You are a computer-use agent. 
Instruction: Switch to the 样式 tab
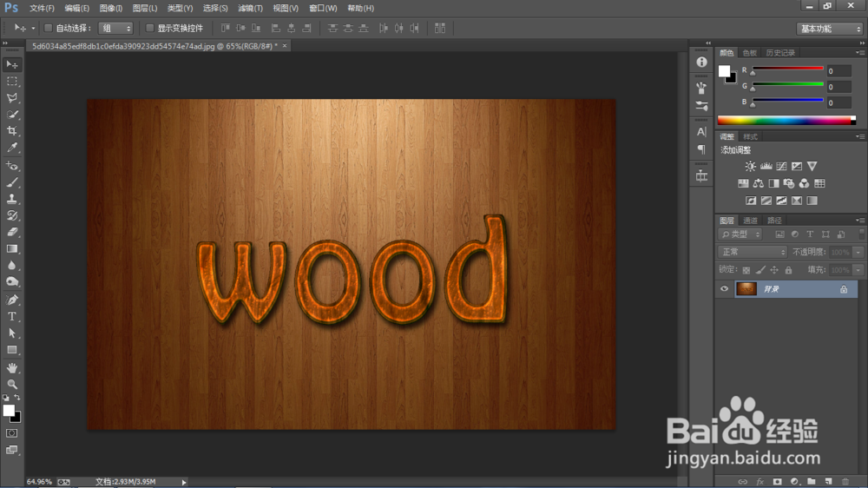click(750, 137)
